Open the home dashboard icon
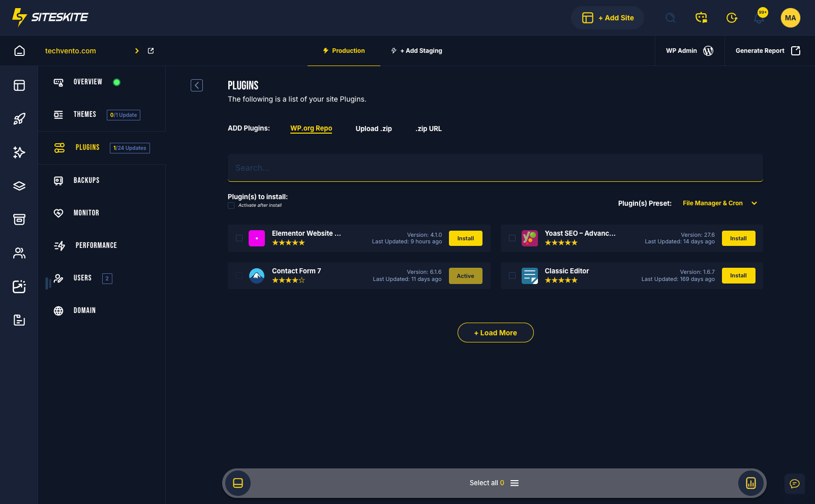Screen dimensions: 815x504 tap(19, 51)
